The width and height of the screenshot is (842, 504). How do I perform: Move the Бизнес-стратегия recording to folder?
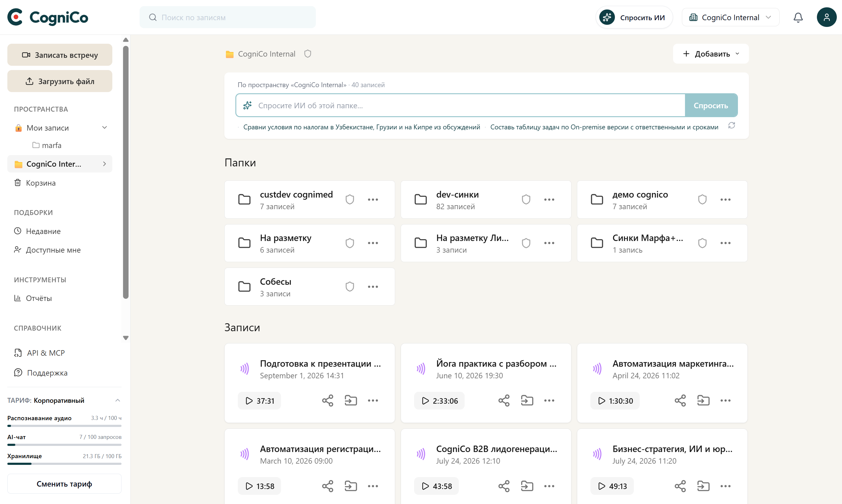(x=703, y=486)
